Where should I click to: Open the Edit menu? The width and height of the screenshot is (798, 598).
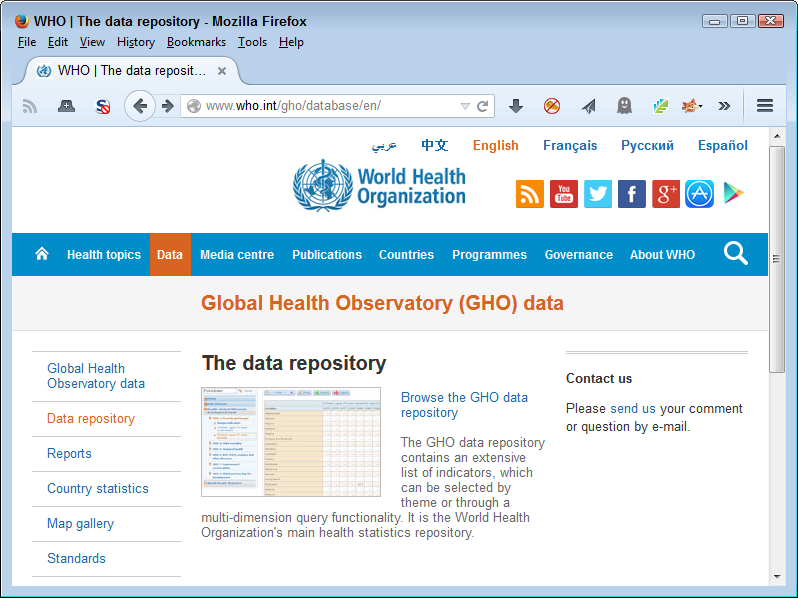[x=58, y=42]
